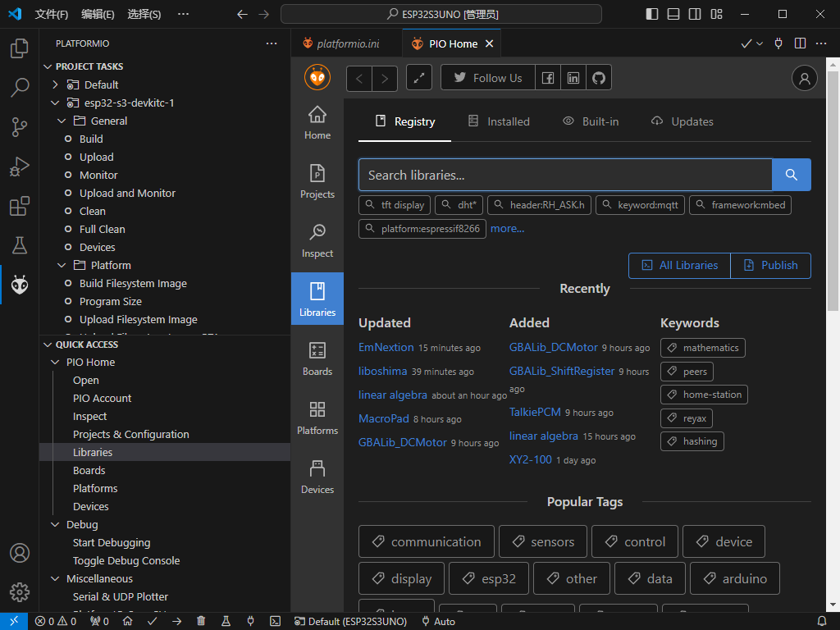Click the expand arrows icon in PIO Home
This screenshot has height=630, width=840.
click(419, 78)
